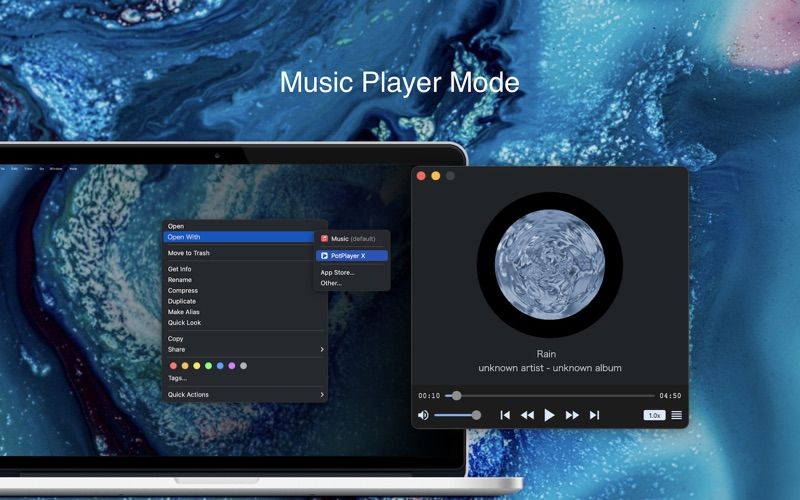Select Music (default) in the submenu

[x=352, y=239]
